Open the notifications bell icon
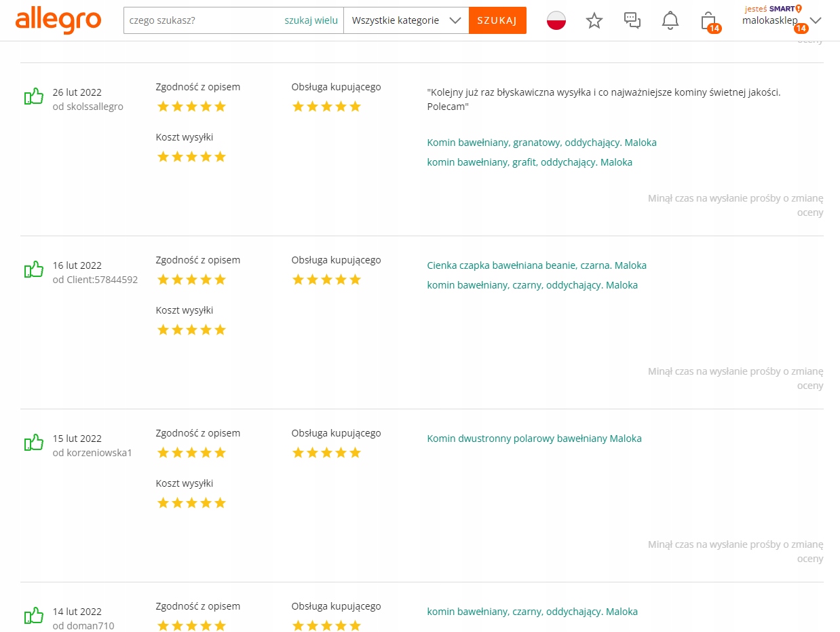The height and width of the screenshot is (632, 840). [670, 20]
